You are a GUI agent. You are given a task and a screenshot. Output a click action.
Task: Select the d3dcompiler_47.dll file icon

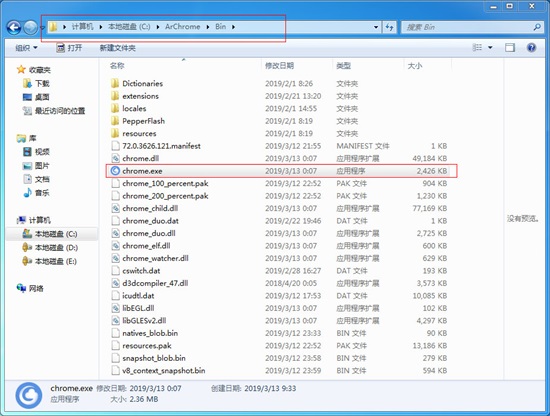115,283
